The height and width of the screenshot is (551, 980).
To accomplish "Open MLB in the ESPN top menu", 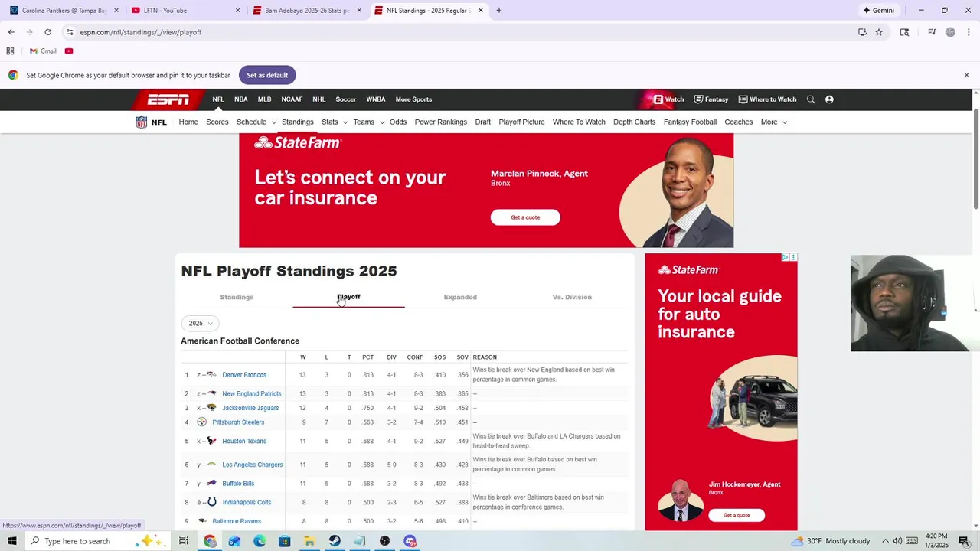I will point(264,99).
